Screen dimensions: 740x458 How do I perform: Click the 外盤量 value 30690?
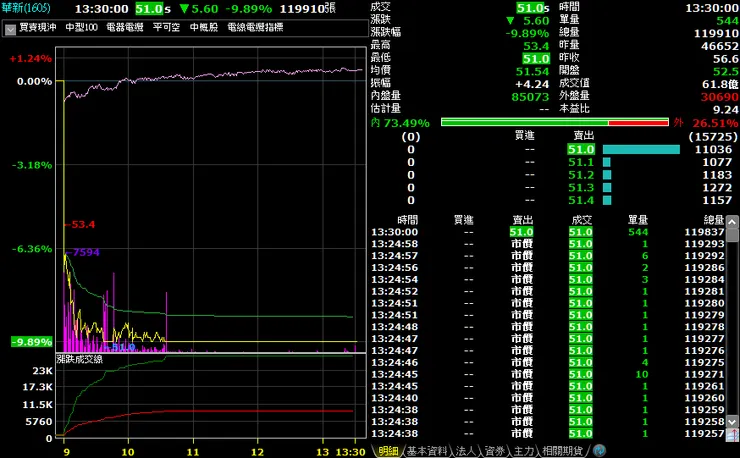[x=719, y=97]
